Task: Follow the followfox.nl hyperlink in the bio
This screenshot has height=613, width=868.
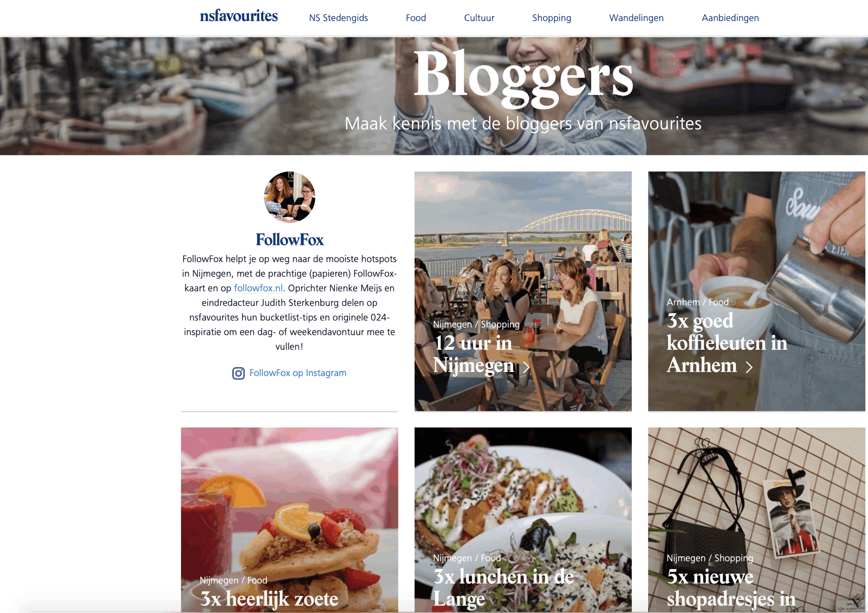Action: 258,288
